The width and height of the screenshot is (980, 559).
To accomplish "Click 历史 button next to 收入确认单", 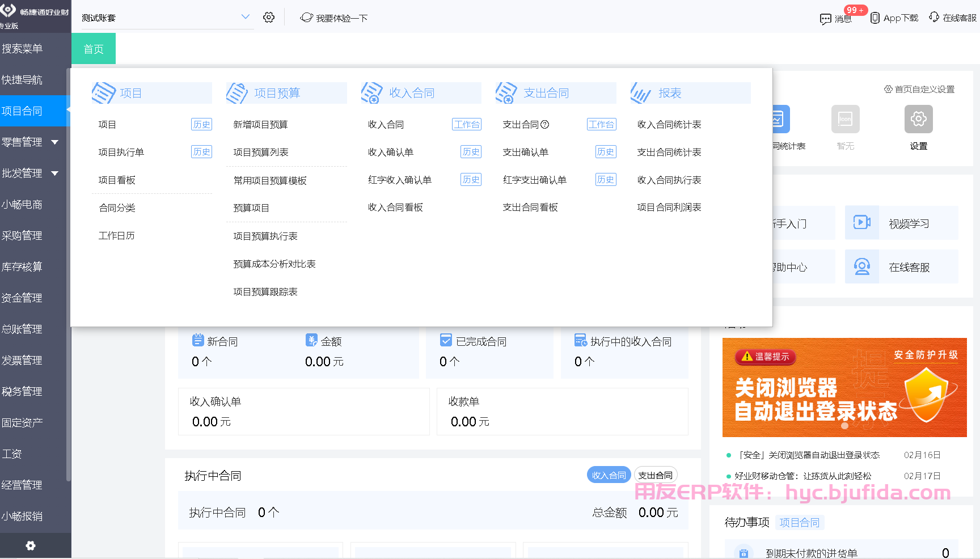I will (471, 152).
